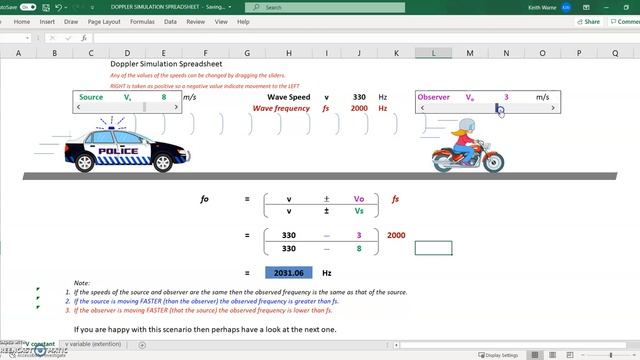Image resolution: width=640 pixels, height=360 pixels.
Task: Switch to Page Layout view icon
Action: point(552,355)
